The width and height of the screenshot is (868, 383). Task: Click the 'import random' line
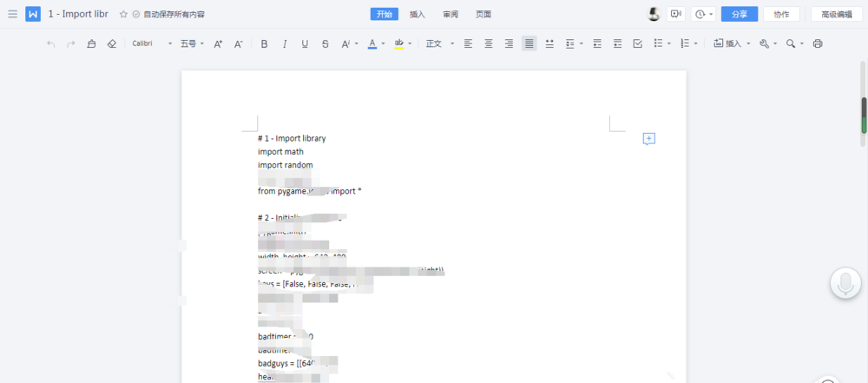(x=285, y=165)
